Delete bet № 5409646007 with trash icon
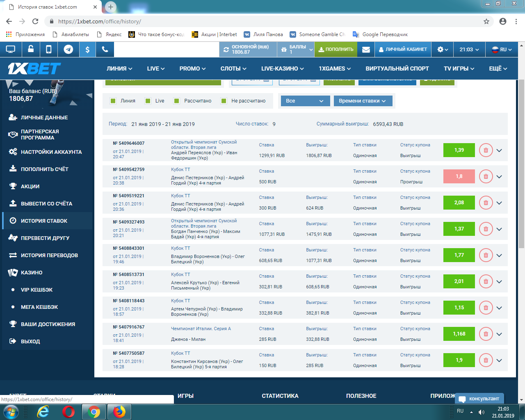The height and width of the screenshot is (420, 525). [x=486, y=150]
